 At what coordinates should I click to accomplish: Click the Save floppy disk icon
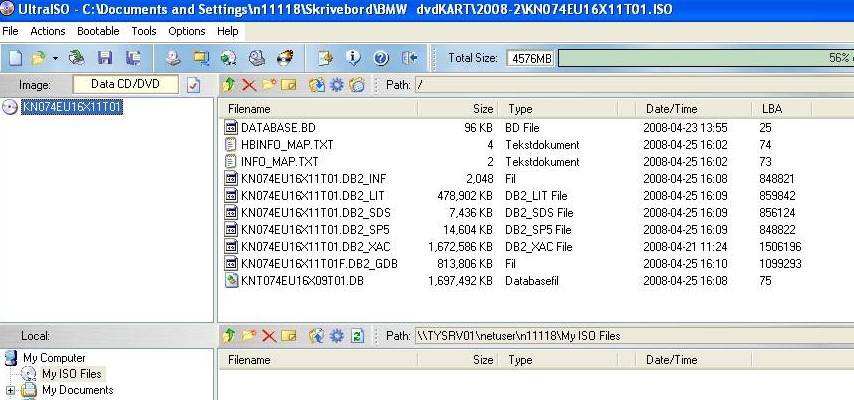tap(105, 57)
